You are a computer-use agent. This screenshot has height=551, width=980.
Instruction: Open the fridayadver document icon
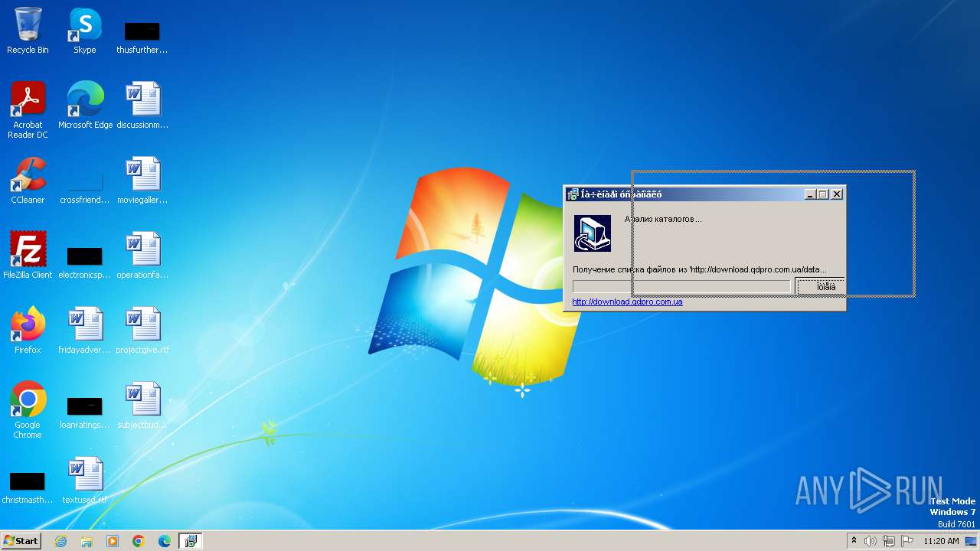85,330
